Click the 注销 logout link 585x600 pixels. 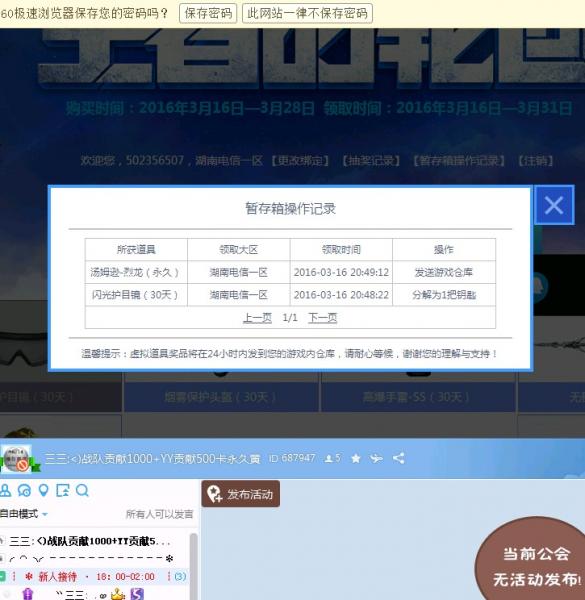(536, 160)
